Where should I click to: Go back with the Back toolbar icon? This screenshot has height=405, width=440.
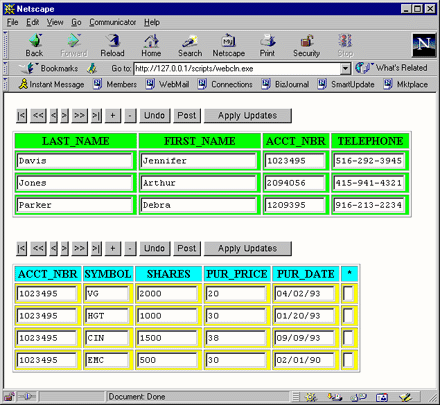34,45
